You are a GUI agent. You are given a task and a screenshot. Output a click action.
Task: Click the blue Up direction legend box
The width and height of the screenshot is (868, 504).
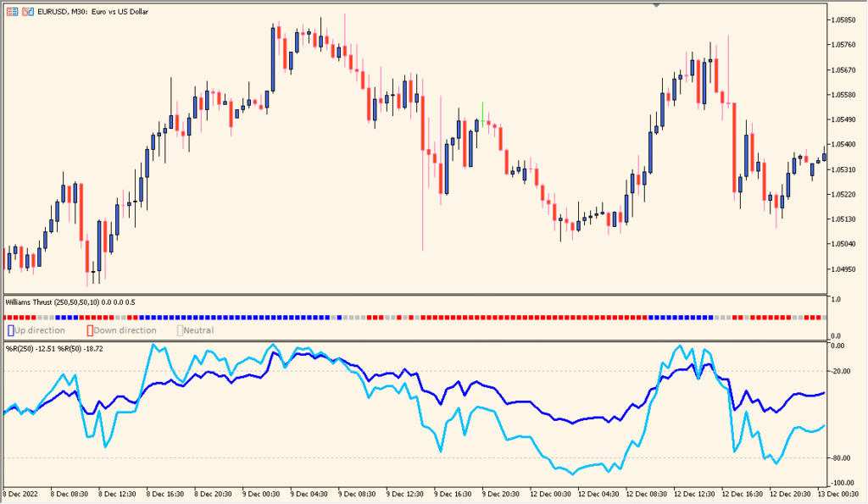click(x=10, y=331)
